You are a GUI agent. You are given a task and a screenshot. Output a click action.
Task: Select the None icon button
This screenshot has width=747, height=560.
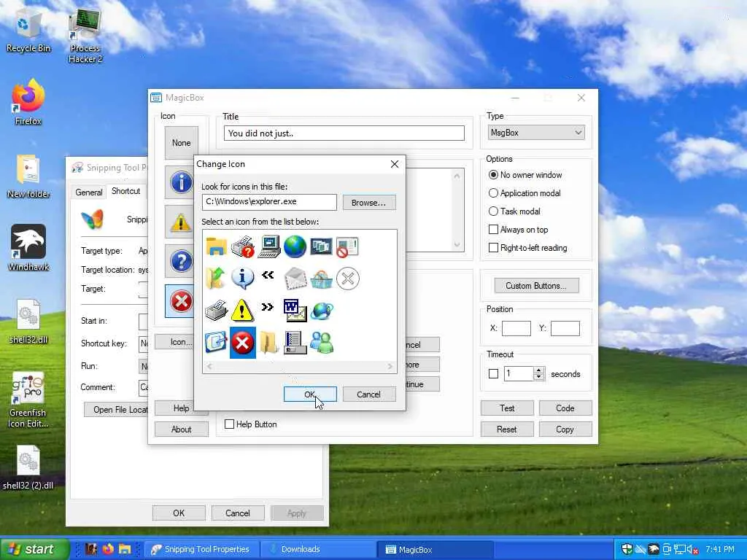181,143
